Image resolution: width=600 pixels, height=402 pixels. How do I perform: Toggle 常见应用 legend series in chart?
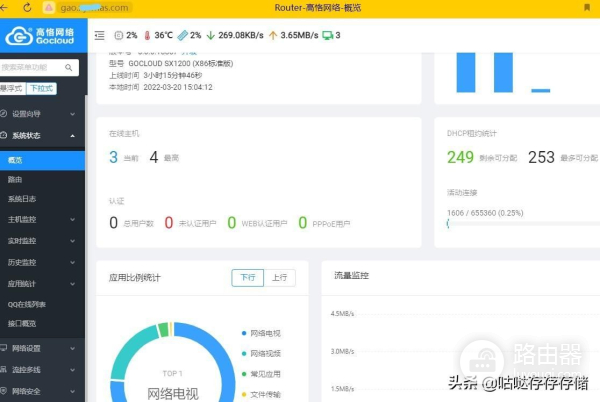click(261, 374)
